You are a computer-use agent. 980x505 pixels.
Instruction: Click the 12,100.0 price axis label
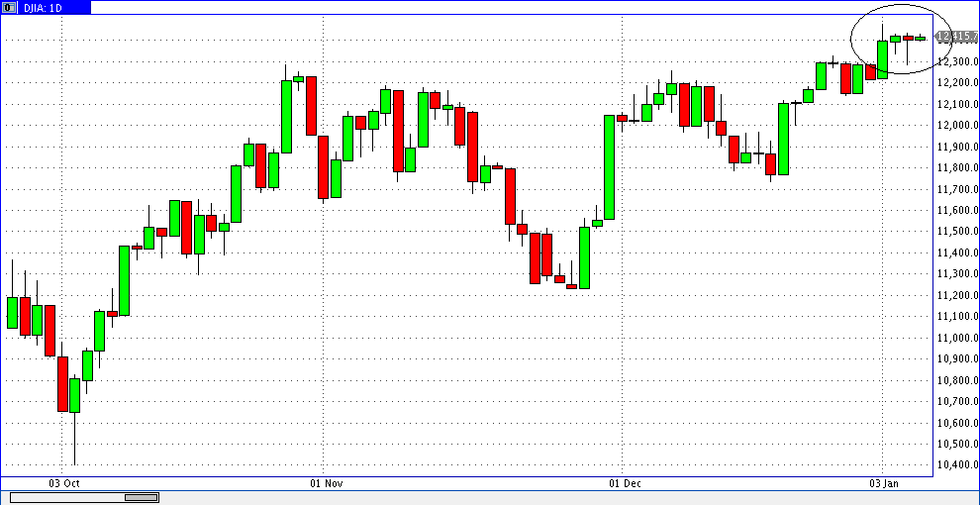[x=958, y=104]
